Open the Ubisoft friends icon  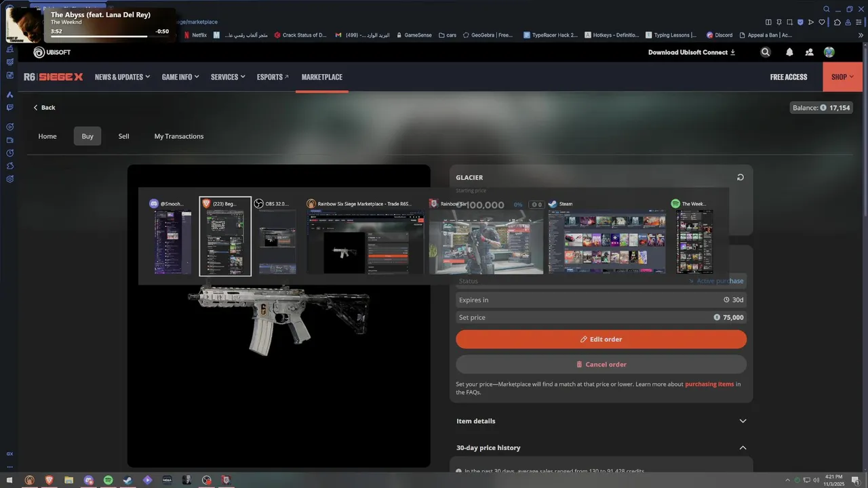coord(809,52)
